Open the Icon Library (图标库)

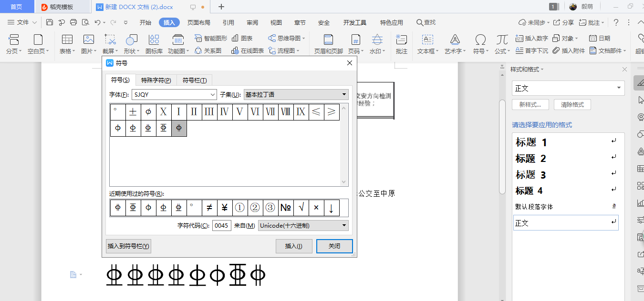pyautogui.click(x=154, y=44)
